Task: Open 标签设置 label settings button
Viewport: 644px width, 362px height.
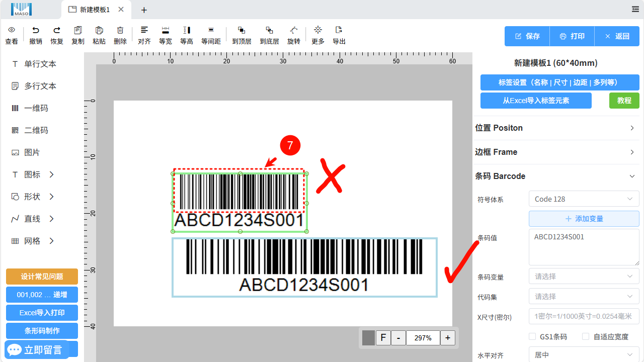Action: pyautogui.click(x=560, y=82)
